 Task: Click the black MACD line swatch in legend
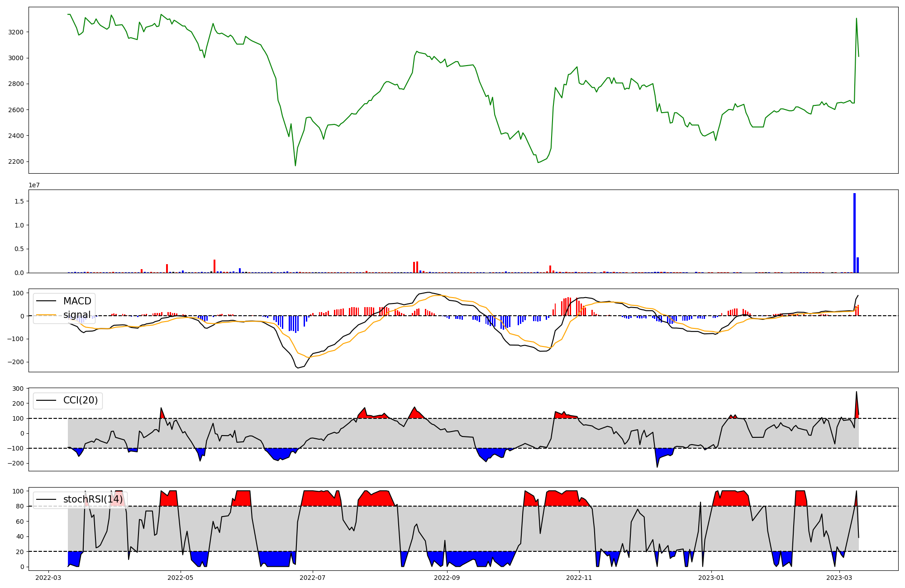tap(46, 301)
